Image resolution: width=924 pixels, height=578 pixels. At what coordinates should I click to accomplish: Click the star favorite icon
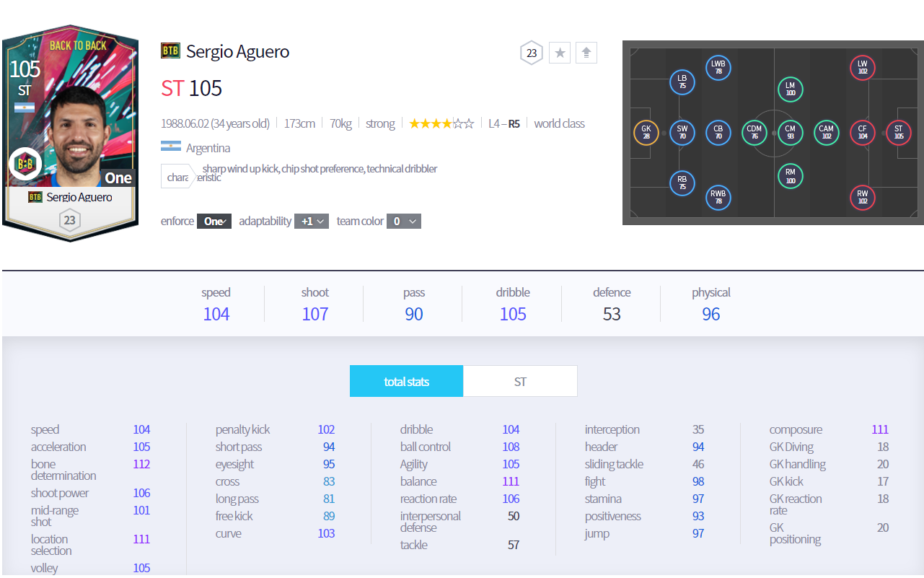pos(560,53)
